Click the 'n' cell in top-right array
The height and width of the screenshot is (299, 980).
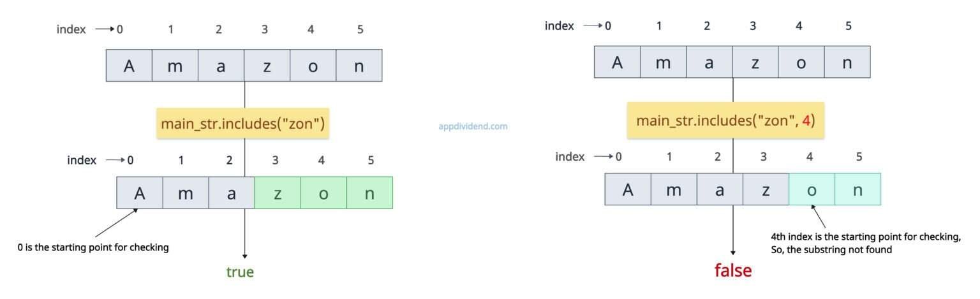coord(847,62)
